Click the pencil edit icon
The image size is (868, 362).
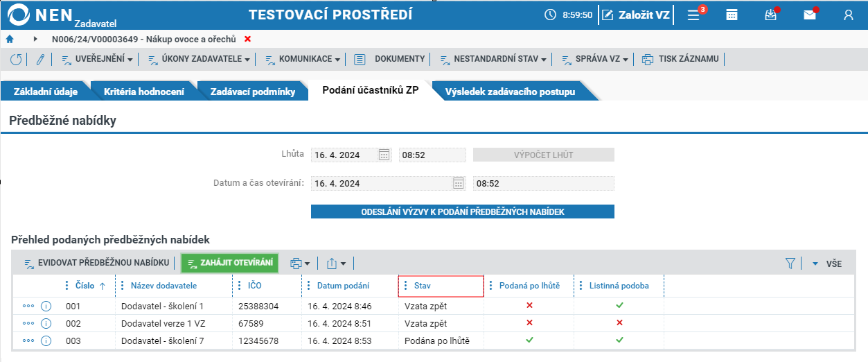[x=40, y=60]
